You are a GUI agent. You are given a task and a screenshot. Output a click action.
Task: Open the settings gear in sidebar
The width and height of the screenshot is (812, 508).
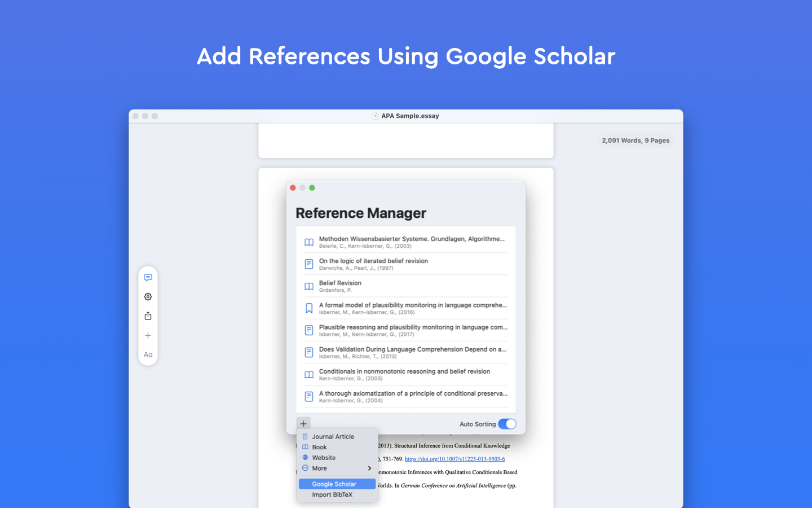click(148, 297)
